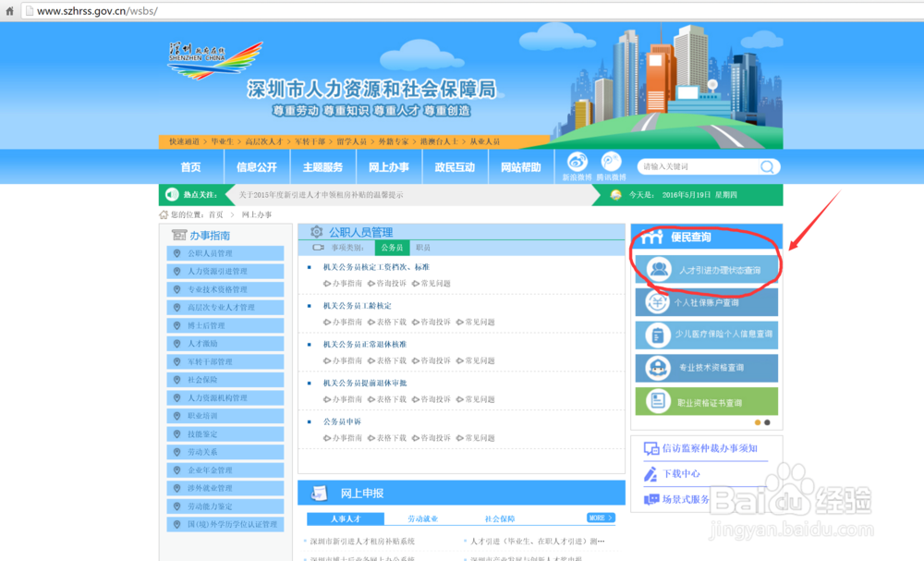Open 职业资格证书查询 via its certificate icon
This screenshot has width=924, height=561.
pos(658,401)
